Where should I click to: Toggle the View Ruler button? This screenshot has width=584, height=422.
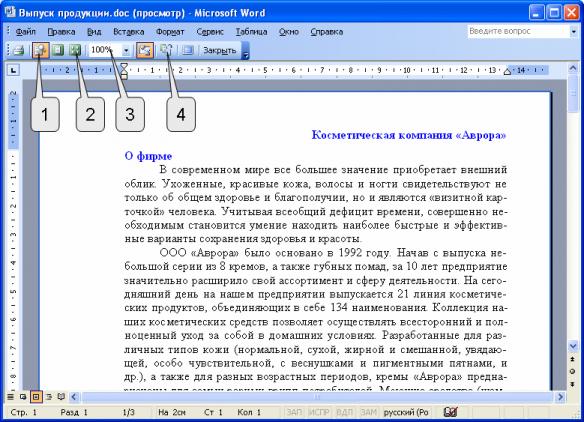click(x=145, y=50)
